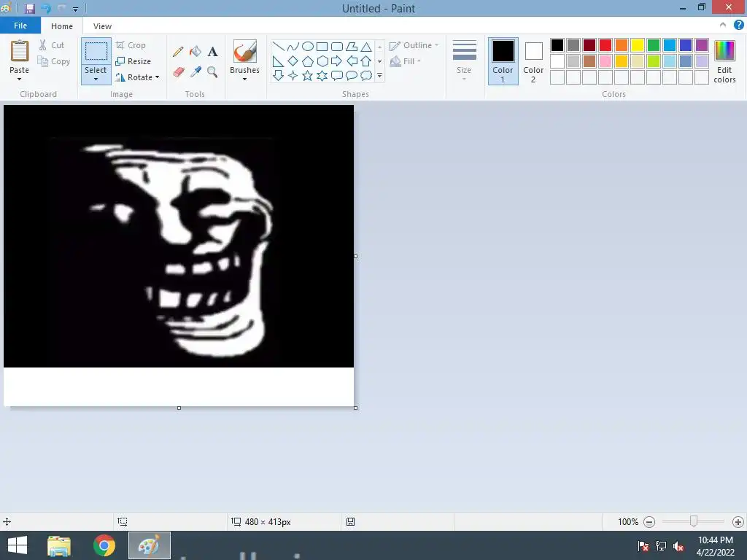Viewport: 747px width, 560px height.
Task: Activate Color 2 background selector
Action: (x=533, y=61)
